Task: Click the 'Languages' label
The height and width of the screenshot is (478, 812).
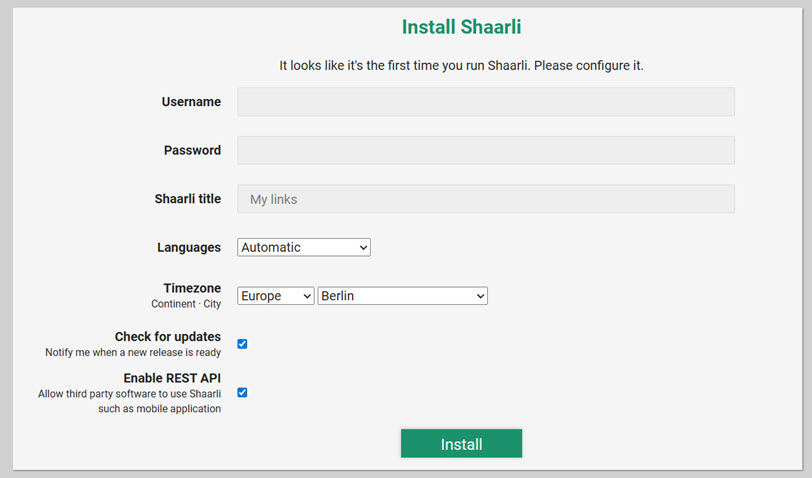Action: coord(189,247)
